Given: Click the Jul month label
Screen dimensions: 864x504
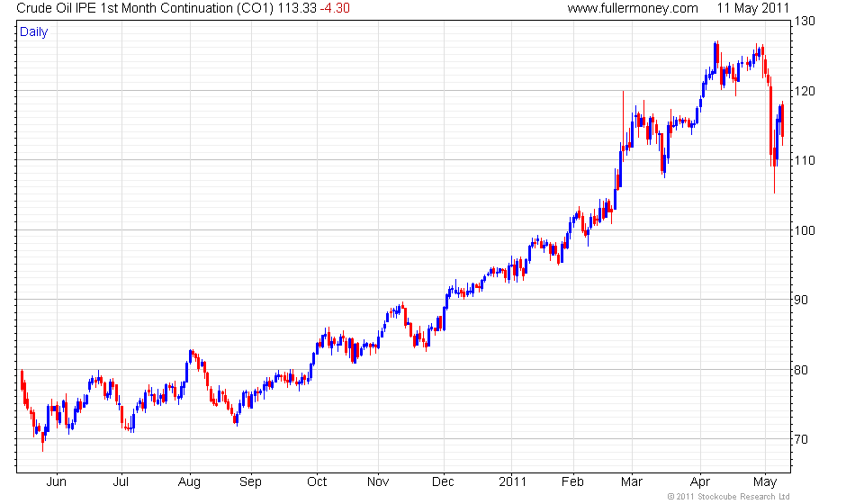Looking at the screenshot, I should [x=121, y=482].
